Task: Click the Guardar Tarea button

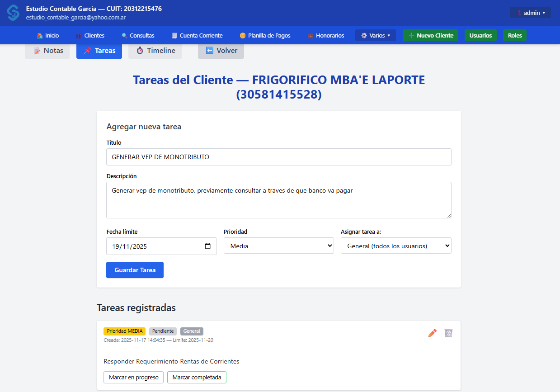Action: point(135,270)
